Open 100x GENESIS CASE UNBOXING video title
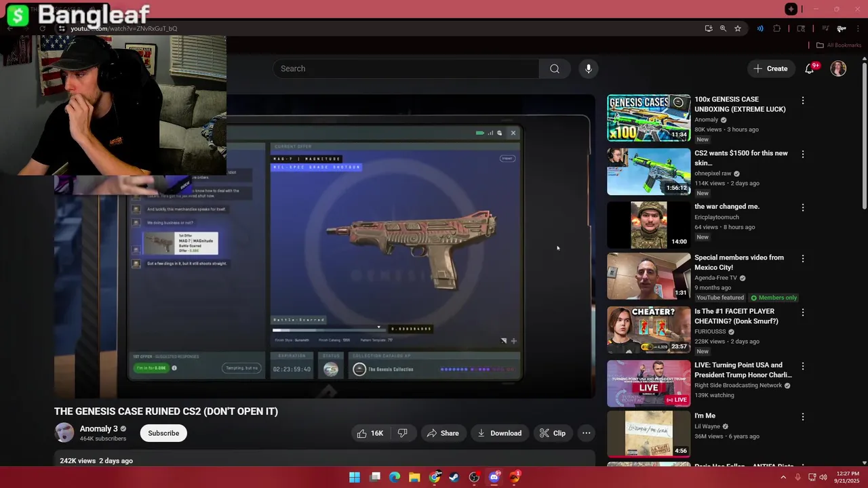 pos(740,104)
